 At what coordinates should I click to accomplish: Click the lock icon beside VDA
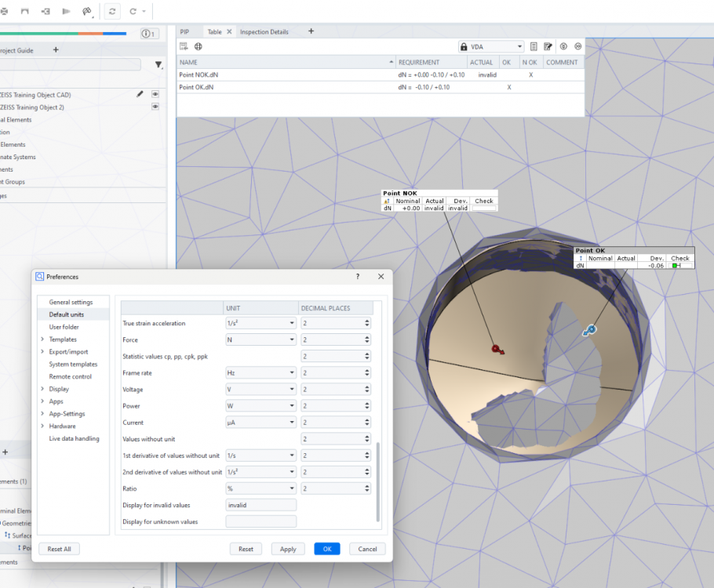click(x=464, y=47)
